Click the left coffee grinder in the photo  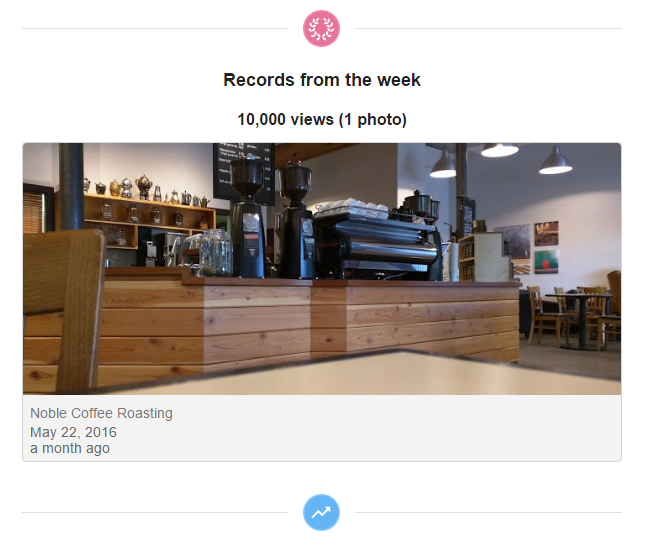tap(248, 217)
